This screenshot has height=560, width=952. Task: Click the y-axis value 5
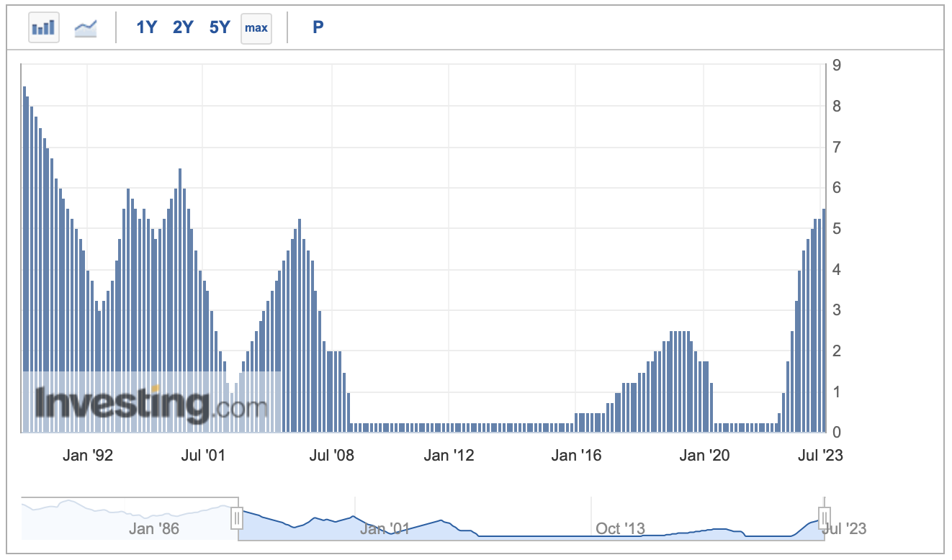pyautogui.click(x=837, y=229)
